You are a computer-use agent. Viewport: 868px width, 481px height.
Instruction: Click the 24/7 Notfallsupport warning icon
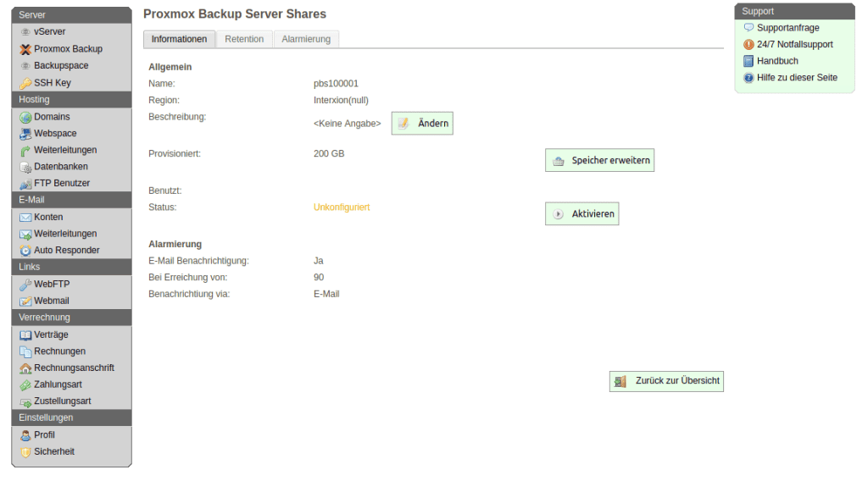tap(748, 44)
